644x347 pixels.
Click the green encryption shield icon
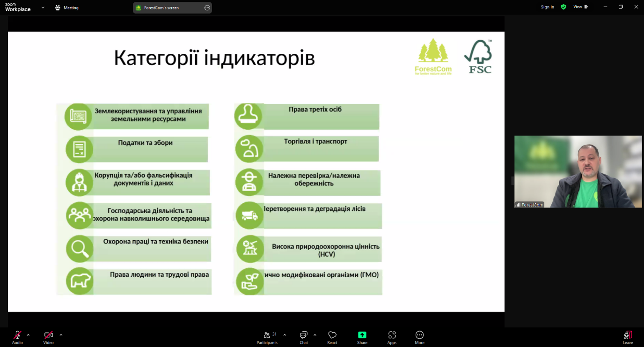563,7
